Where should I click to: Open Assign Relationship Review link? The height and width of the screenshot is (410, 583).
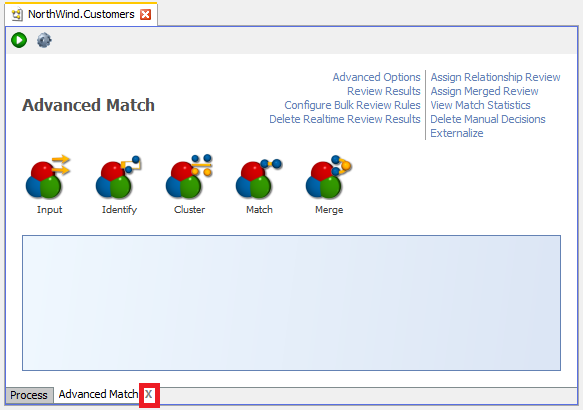pos(495,77)
